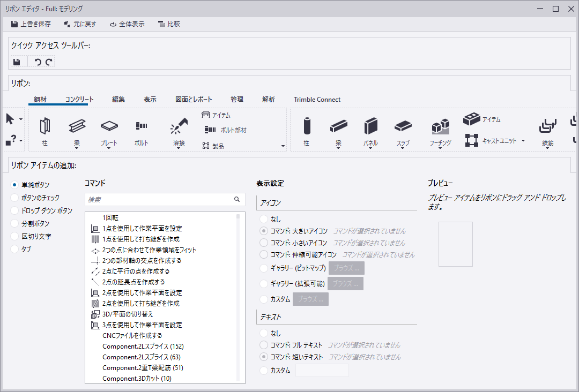This screenshot has height=392, width=579.
Task: Choose the 分割ボタン radio option
Action: [14, 223]
